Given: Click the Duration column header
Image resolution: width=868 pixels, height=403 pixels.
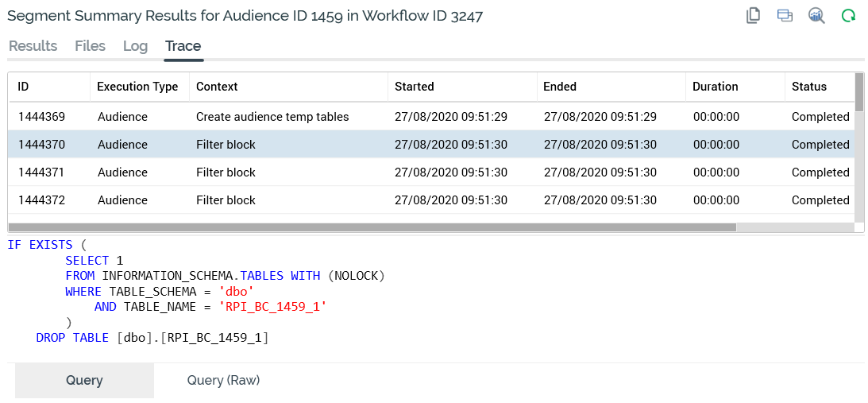Looking at the screenshot, I should coord(715,87).
